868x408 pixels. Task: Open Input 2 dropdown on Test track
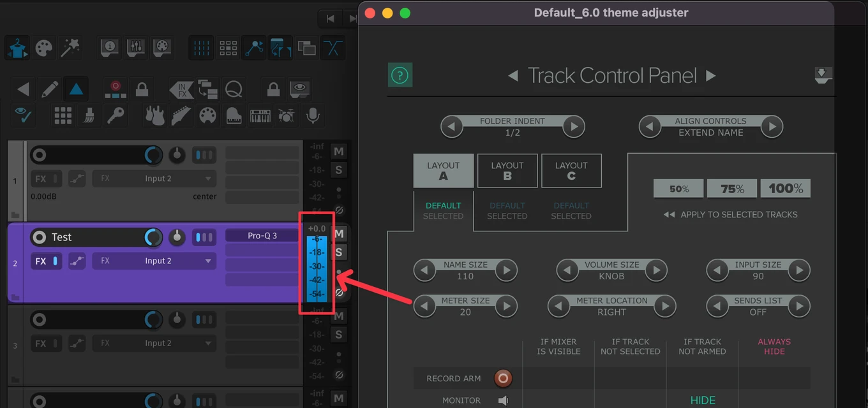tap(153, 261)
